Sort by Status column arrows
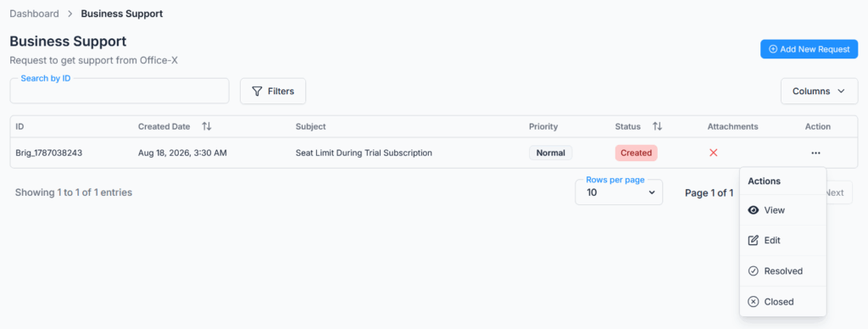The height and width of the screenshot is (329, 868). (657, 126)
